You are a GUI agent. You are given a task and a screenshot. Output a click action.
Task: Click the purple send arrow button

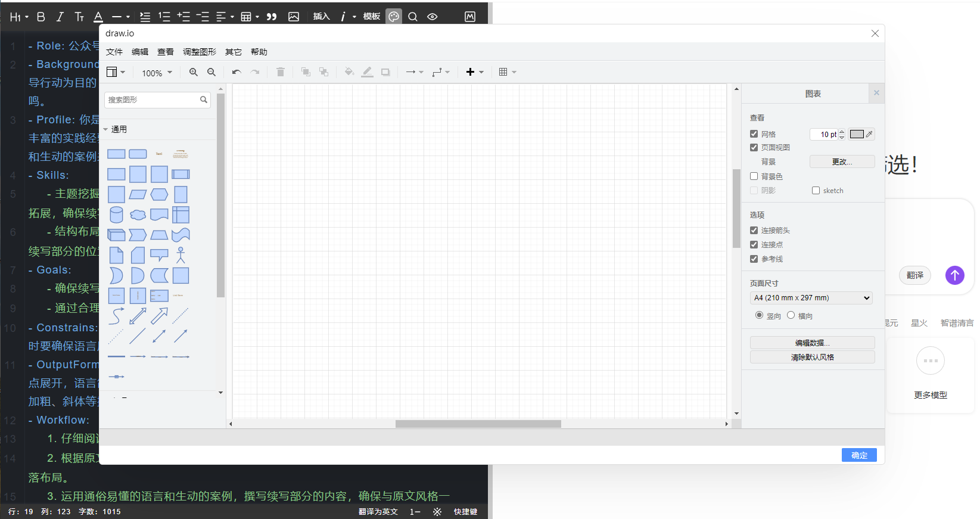click(954, 275)
